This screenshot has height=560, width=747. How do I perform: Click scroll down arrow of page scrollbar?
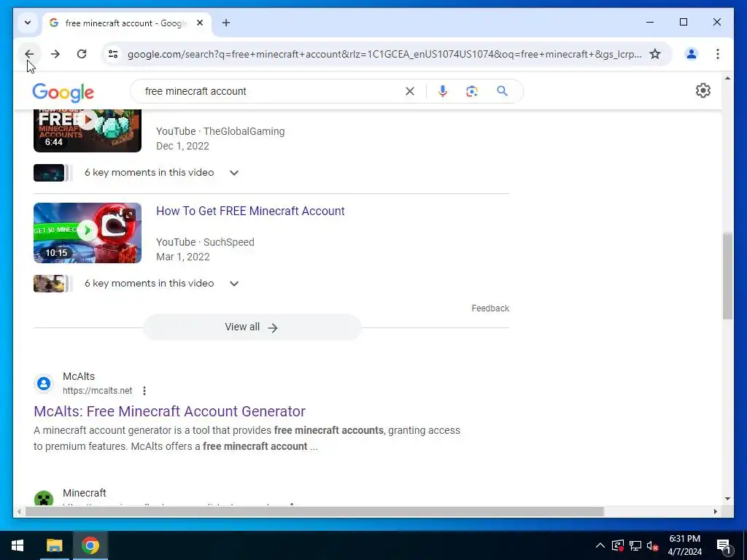pos(727,499)
